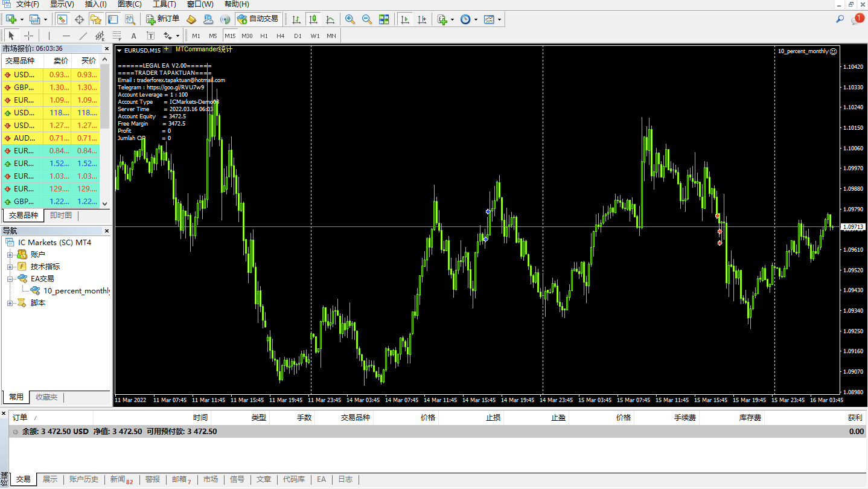Select the Crosshair tool

[x=28, y=36]
